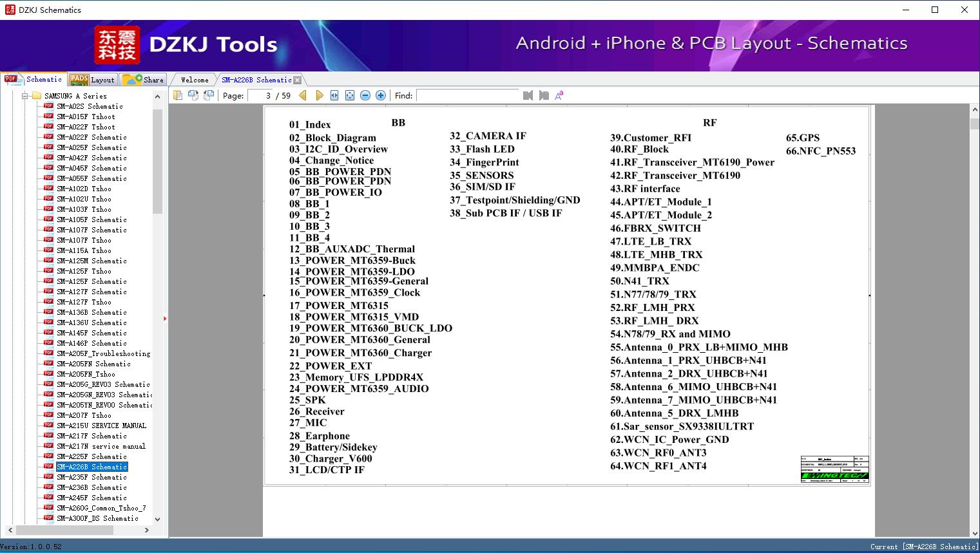Screen dimensions: 980x553
Task: Collapse side panel with red splitter arrow
Action: [x=165, y=318]
